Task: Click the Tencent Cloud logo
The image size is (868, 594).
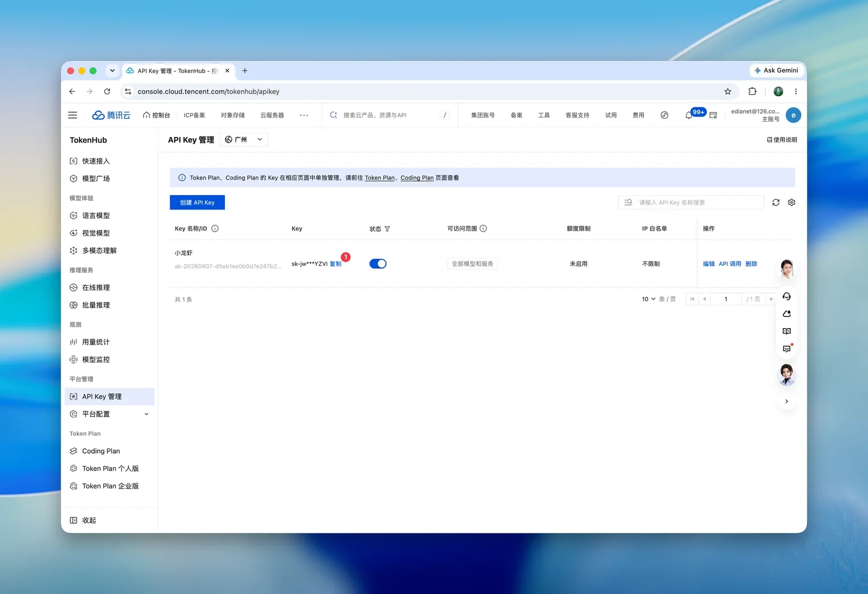Action: 111,115
